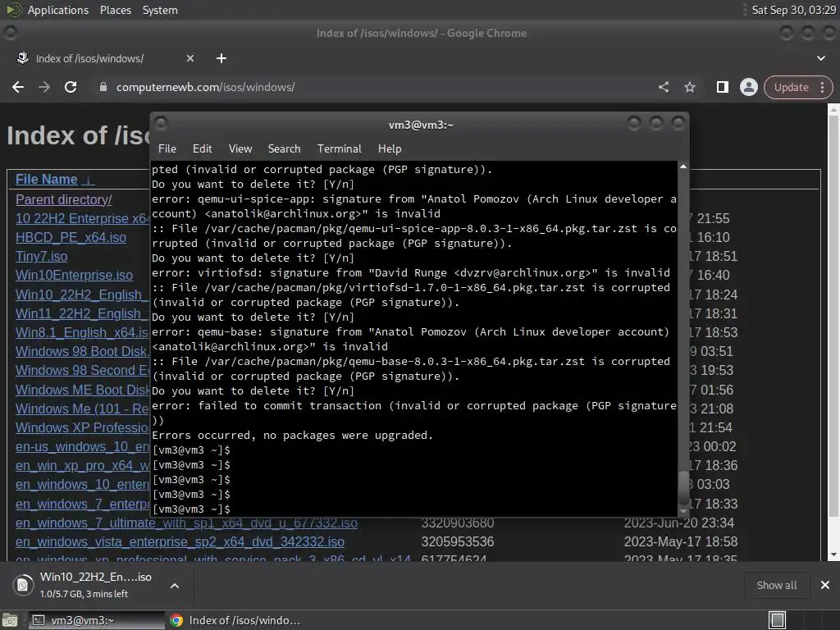Viewport: 840px width, 630px height.
Task: Open the Win10Enterprise.iso link
Action: 74,276
